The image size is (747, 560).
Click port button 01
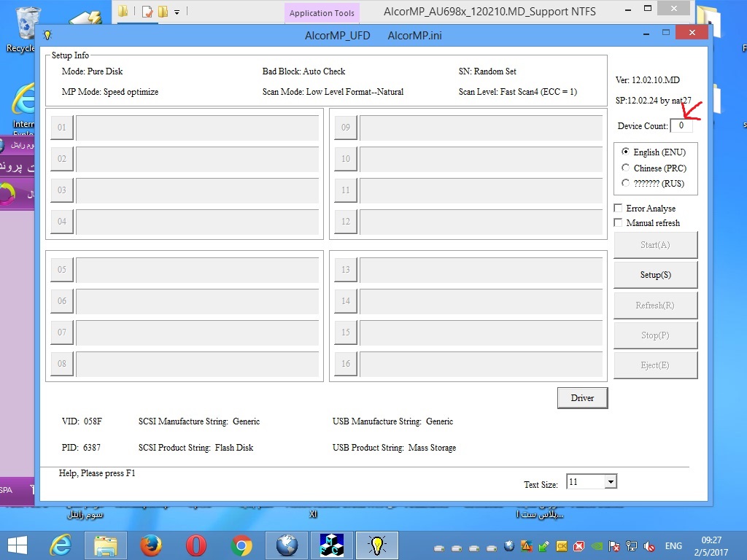click(62, 127)
